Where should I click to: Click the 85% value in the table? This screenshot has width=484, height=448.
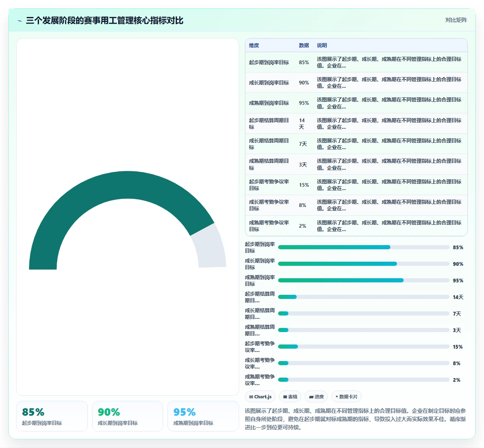(x=304, y=62)
